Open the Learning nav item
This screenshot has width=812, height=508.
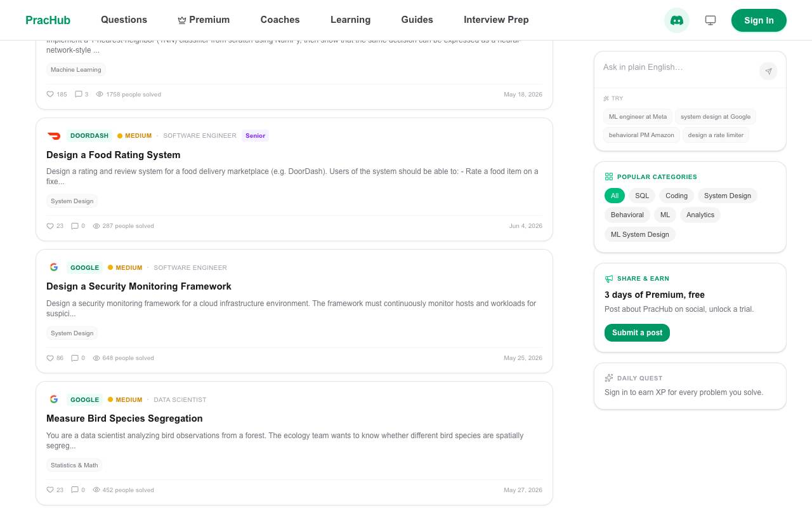[350, 20]
